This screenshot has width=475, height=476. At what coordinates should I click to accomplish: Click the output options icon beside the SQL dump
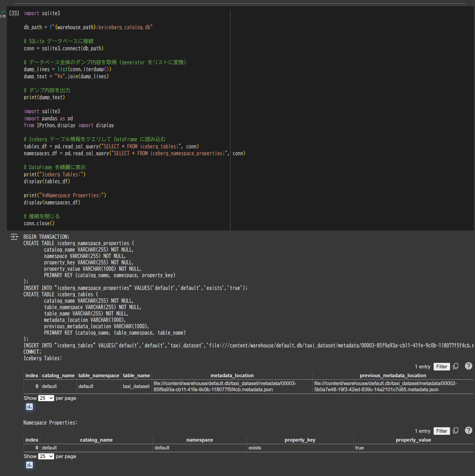click(14, 237)
